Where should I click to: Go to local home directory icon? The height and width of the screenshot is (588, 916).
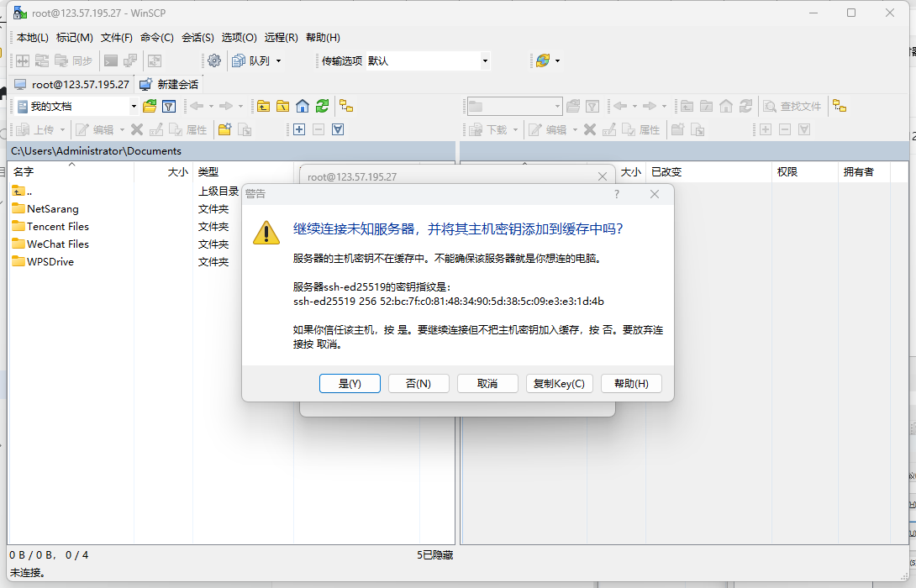pos(303,107)
